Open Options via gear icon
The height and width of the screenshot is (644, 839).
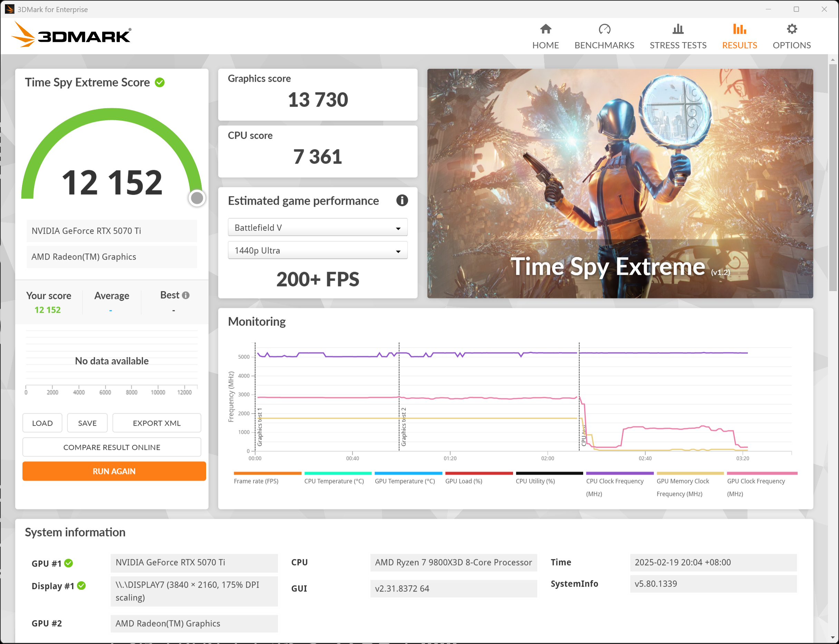(x=791, y=29)
